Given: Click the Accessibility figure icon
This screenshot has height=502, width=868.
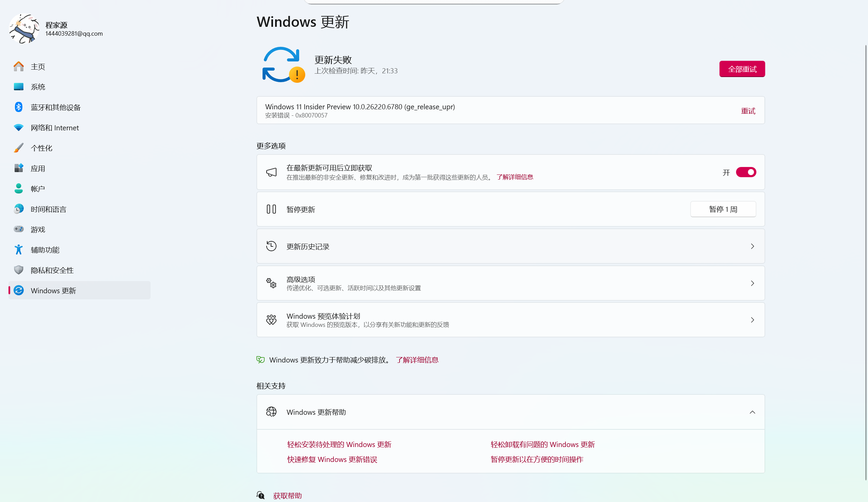Looking at the screenshot, I should pyautogui.click(x=19, y=249).
